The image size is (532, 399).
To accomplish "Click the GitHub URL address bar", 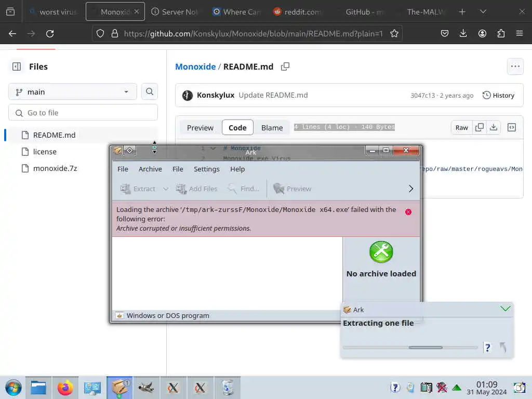I will click(x=253, y=34).
